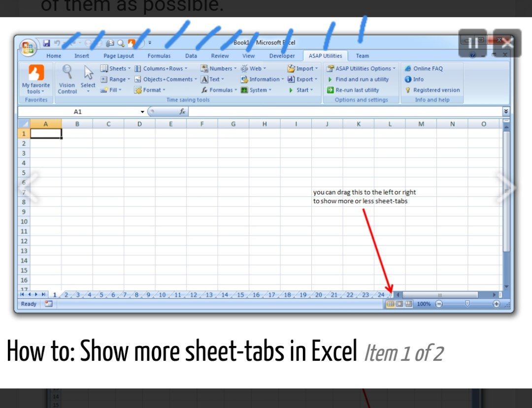Click the zoom in plus button

(x=496, y=304)
